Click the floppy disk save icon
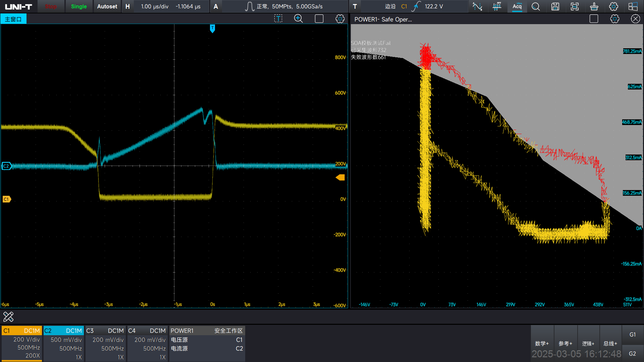Viewport: 644px width, 362px height. [555, 6]
